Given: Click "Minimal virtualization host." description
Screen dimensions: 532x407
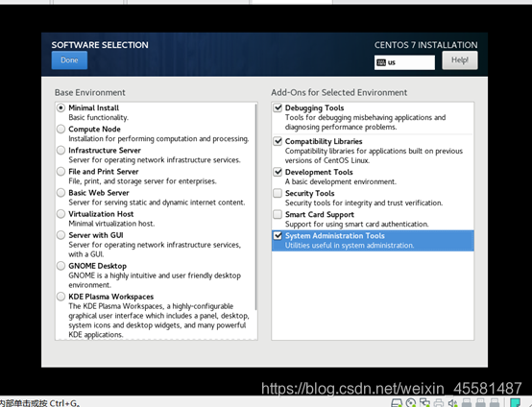Looking at the screenshot, I should click(x=111, y=224).
